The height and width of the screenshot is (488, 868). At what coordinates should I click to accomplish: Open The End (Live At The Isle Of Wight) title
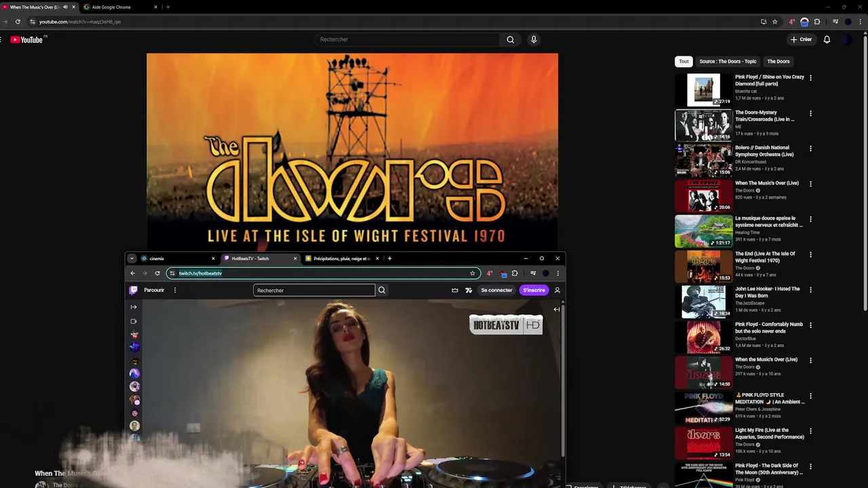765,257
